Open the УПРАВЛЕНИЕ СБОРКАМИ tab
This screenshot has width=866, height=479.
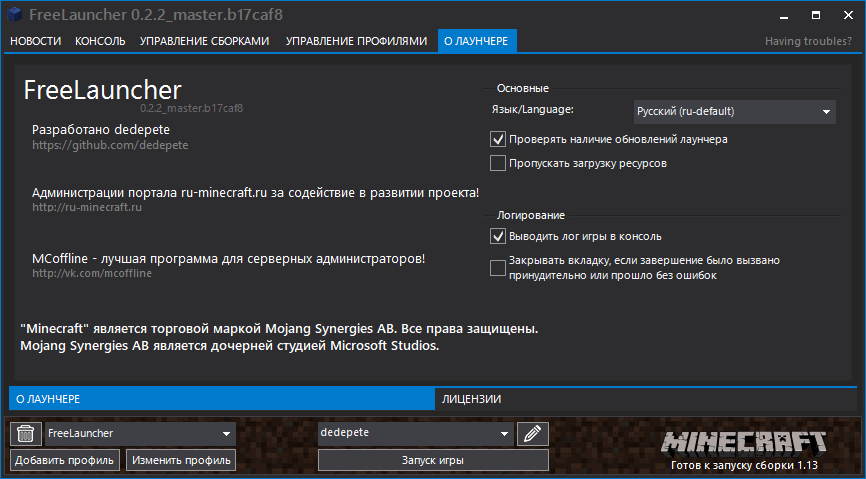[205, 41]
